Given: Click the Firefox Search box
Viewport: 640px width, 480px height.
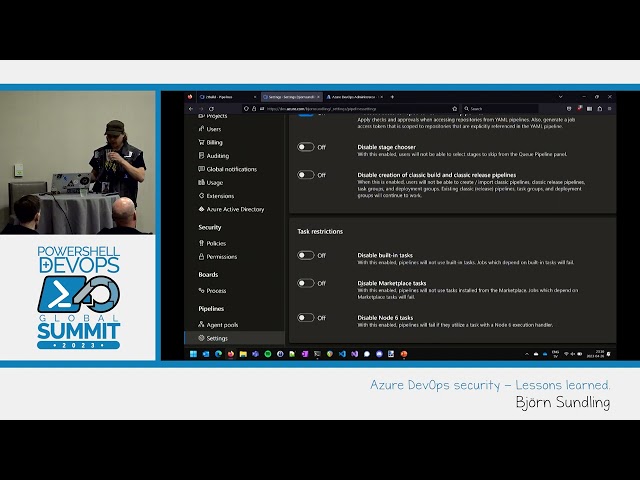Looking at the screenshot, I should (x=500, y=109).
